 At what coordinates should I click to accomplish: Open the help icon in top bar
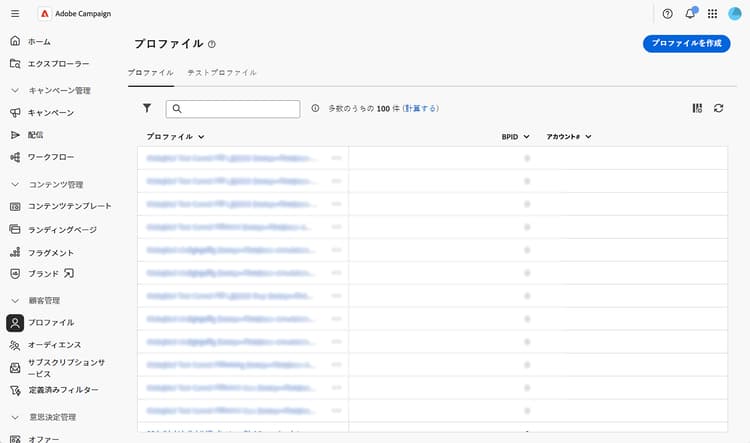coord(667,14)
